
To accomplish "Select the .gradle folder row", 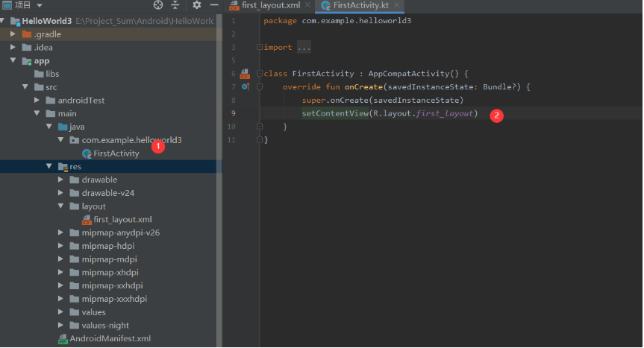I will (108, 34).
